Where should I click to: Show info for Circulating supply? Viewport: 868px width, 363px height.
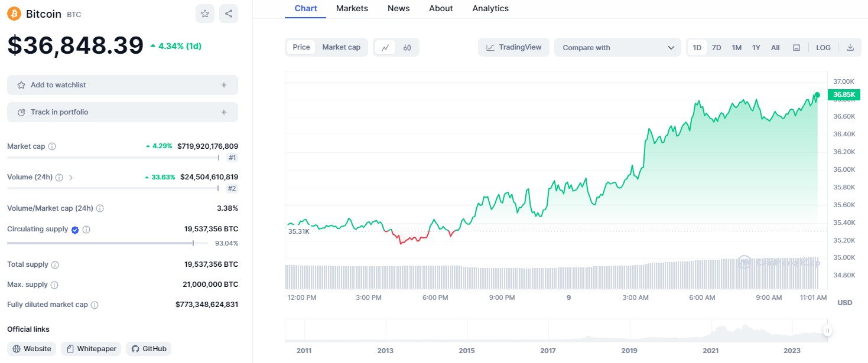point(86,230)
